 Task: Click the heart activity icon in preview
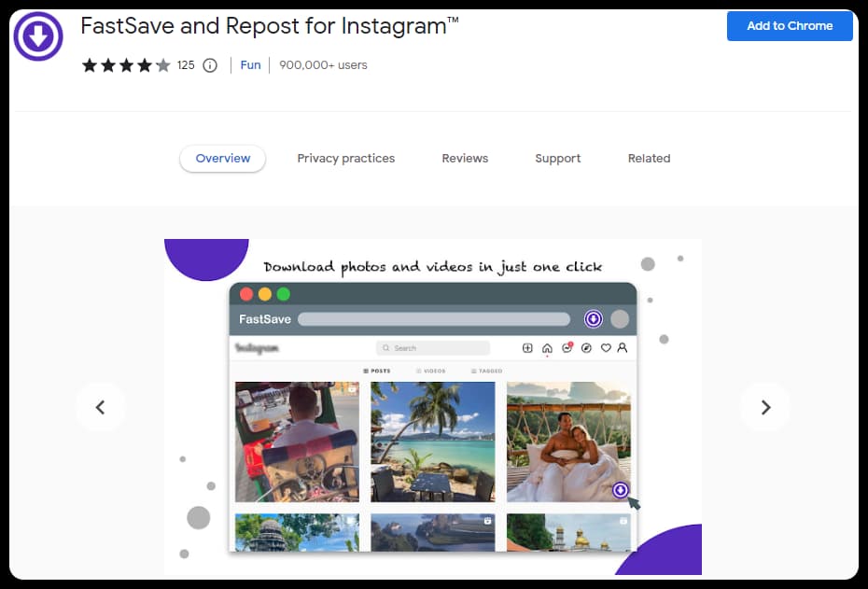pyautogui.click(x=606, y=347)
